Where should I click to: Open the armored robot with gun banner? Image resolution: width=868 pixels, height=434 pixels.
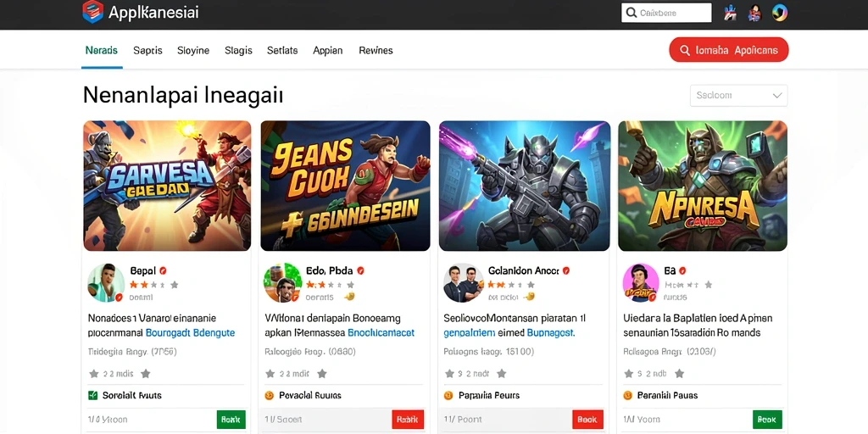pos(525,186)
